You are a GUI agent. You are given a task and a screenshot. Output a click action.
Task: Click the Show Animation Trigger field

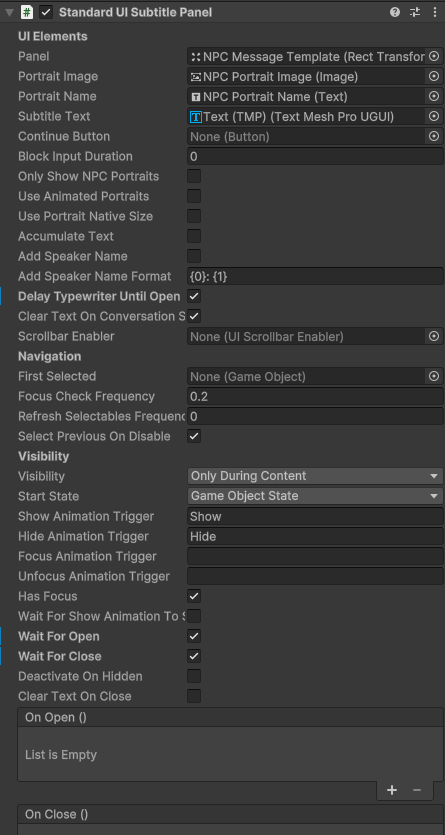[315, 517]
